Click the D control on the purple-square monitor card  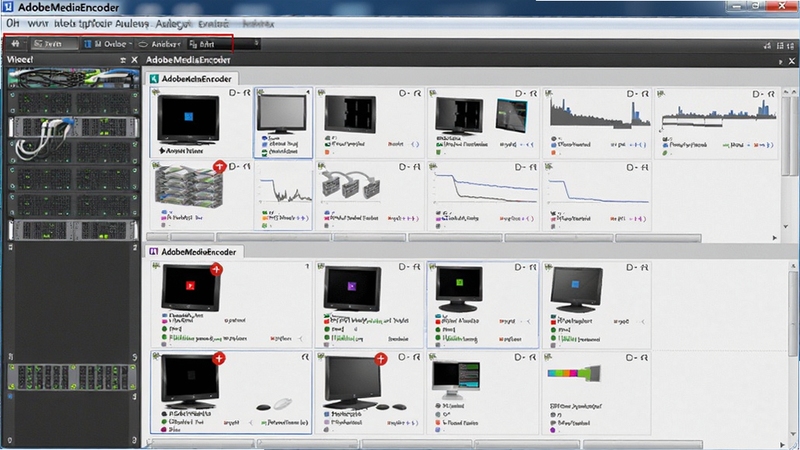(x=404, y=267)
